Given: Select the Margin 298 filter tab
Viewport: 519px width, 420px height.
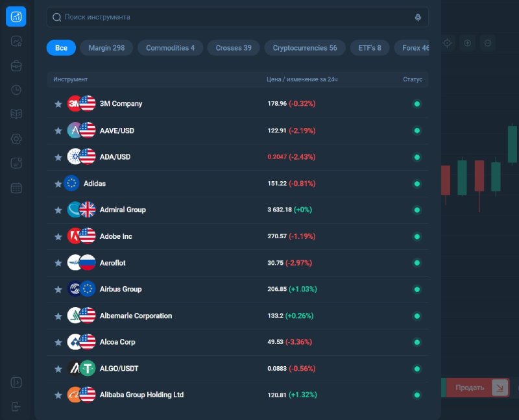Looking at the screenshot, I should click(106, 47).
